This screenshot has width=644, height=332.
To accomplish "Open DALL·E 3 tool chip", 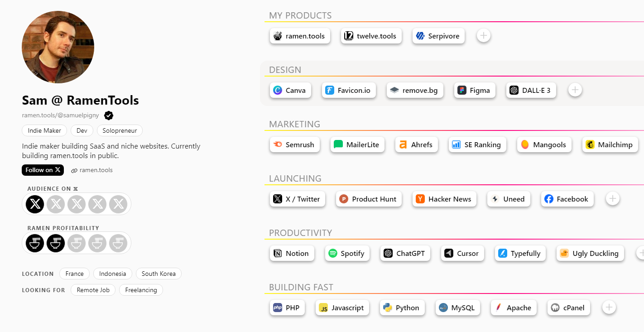I will click(531, 90).
